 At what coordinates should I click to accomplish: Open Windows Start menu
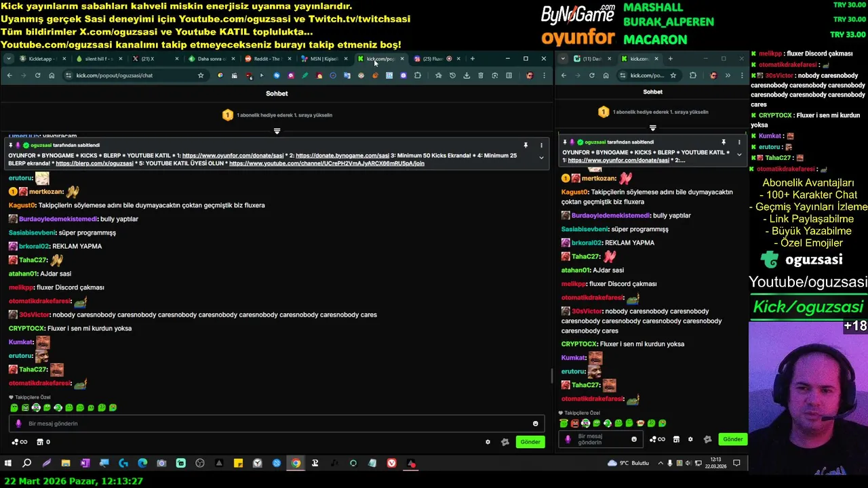coord(8,464)
